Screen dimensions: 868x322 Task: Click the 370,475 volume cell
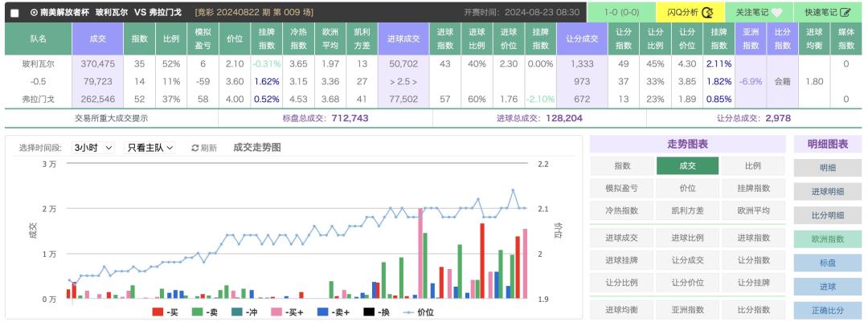98,64
